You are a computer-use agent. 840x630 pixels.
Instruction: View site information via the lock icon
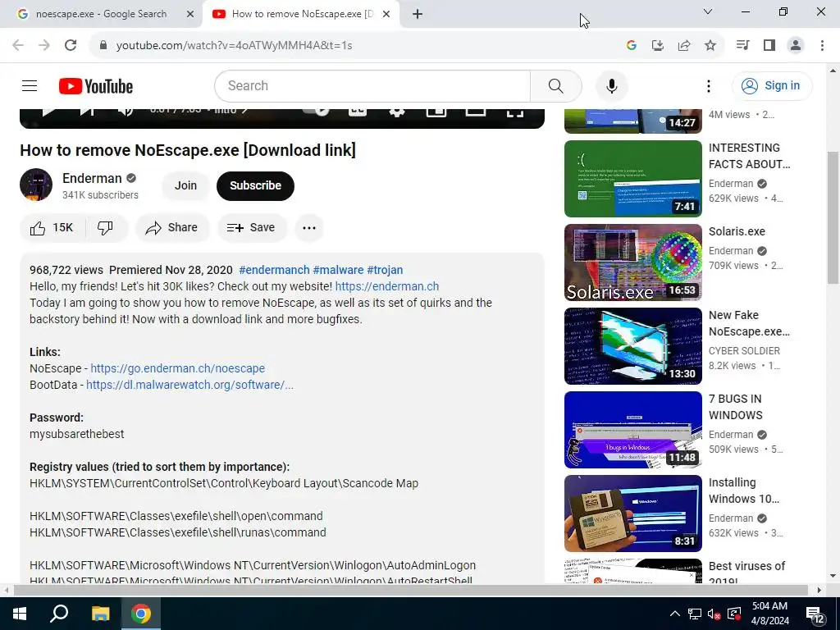[x=103, y=45]
